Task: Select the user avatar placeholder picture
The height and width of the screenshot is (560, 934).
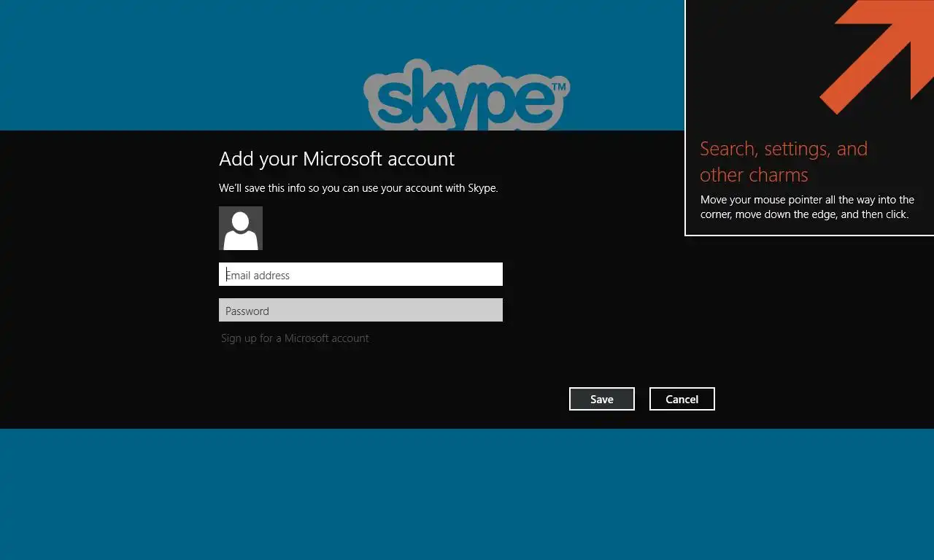Action: click(241, 228)
